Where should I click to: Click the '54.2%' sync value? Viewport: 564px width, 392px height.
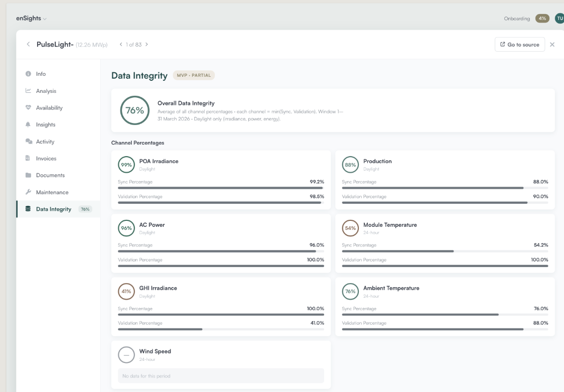pos(541,245)
